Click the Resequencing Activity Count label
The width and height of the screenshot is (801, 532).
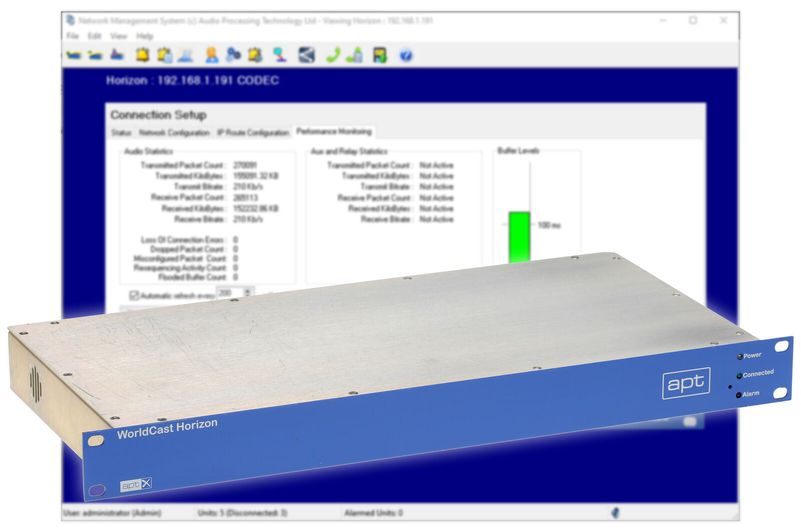180,268
